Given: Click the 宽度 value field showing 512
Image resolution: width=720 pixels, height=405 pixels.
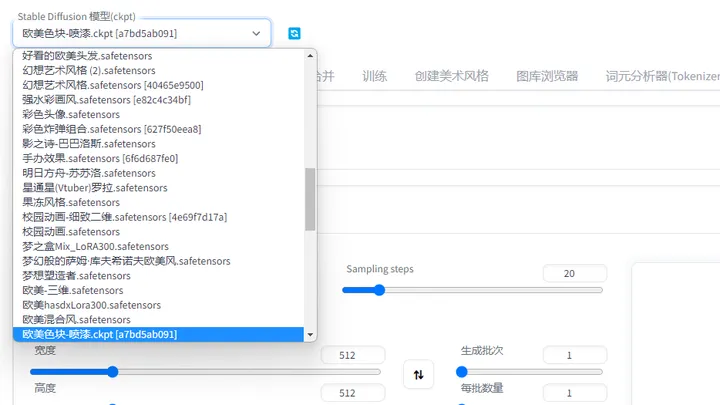Looking at the screenshot, I should point(353,355).
